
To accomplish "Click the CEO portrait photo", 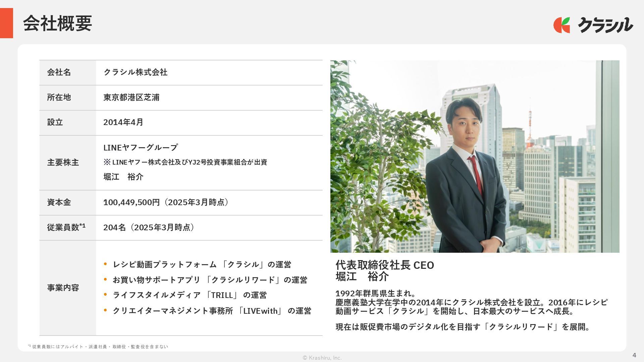I will 474,156.
